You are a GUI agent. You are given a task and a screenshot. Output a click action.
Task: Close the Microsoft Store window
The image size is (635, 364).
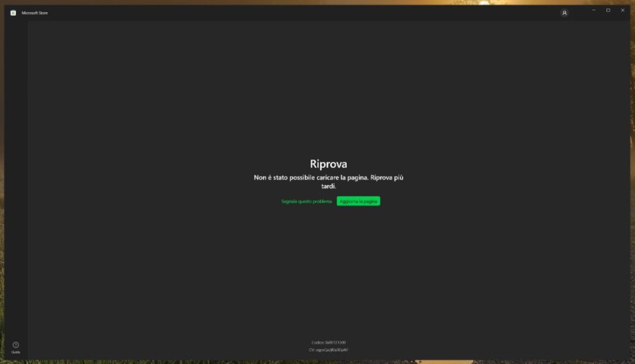coord(622,10)
